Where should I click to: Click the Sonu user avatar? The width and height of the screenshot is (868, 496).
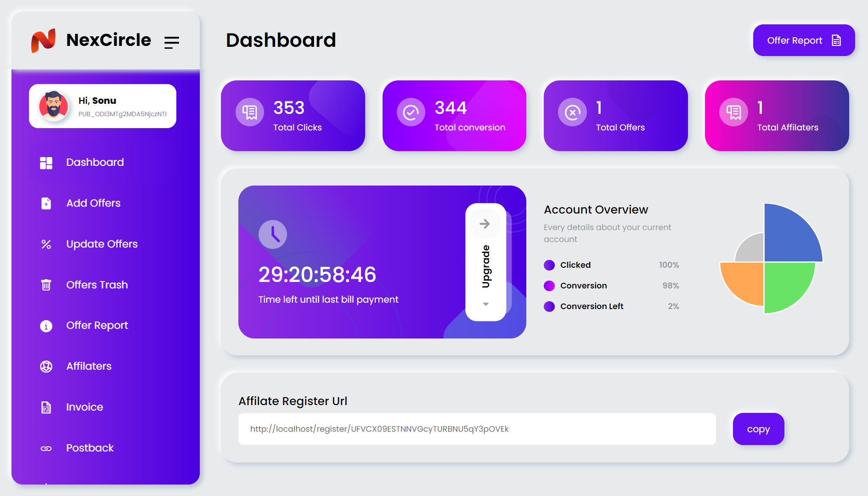[54, 106]
